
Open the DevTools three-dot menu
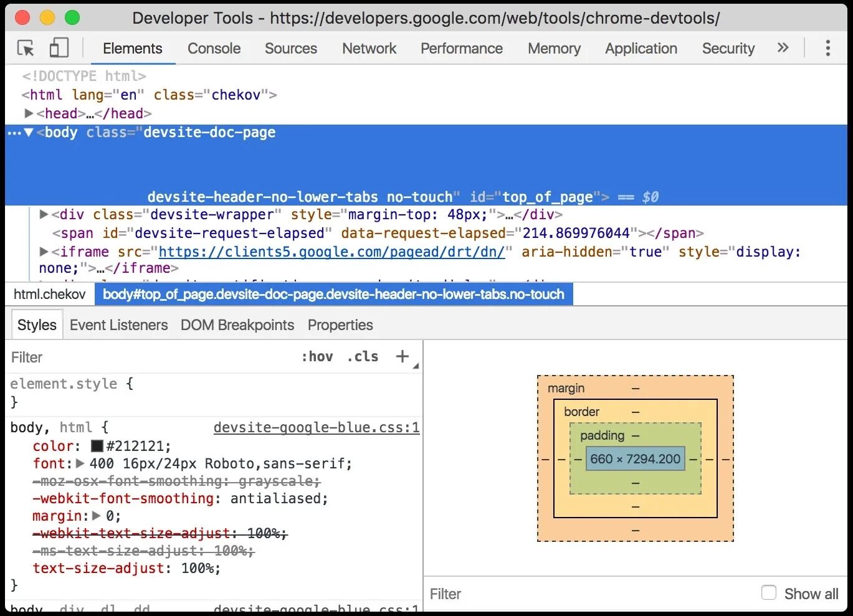pos(827,48)
